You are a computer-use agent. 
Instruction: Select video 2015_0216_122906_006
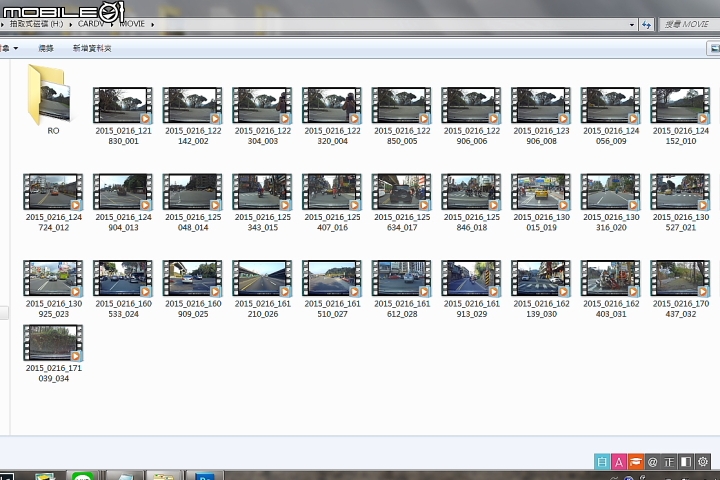(472, 117)
